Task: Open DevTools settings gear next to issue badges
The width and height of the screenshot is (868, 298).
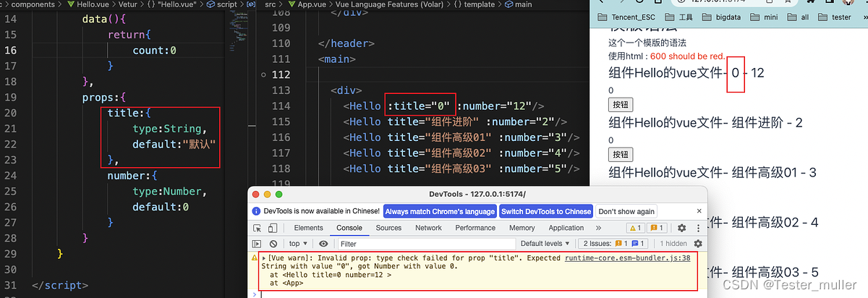Action: click(x=681, y=228)
